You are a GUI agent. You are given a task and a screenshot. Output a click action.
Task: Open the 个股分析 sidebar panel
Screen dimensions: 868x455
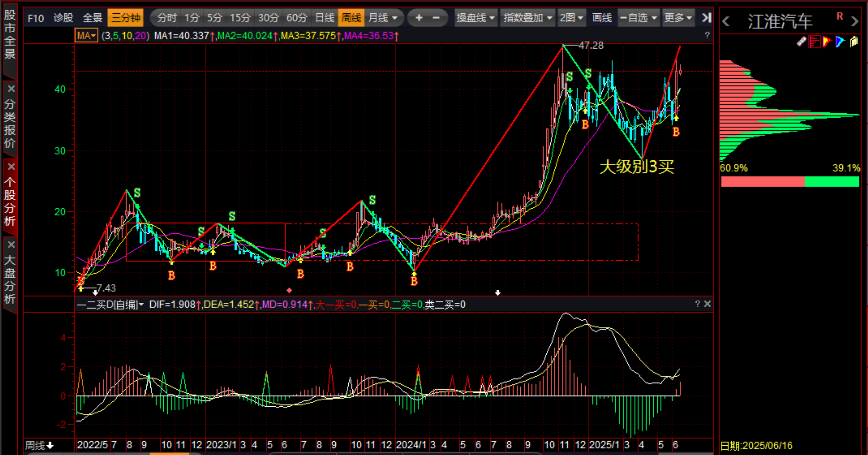[10, 201]
